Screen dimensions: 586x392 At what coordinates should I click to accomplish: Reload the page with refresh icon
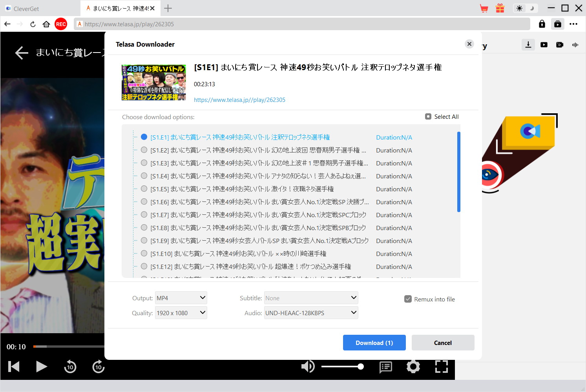tap(33, 24)
